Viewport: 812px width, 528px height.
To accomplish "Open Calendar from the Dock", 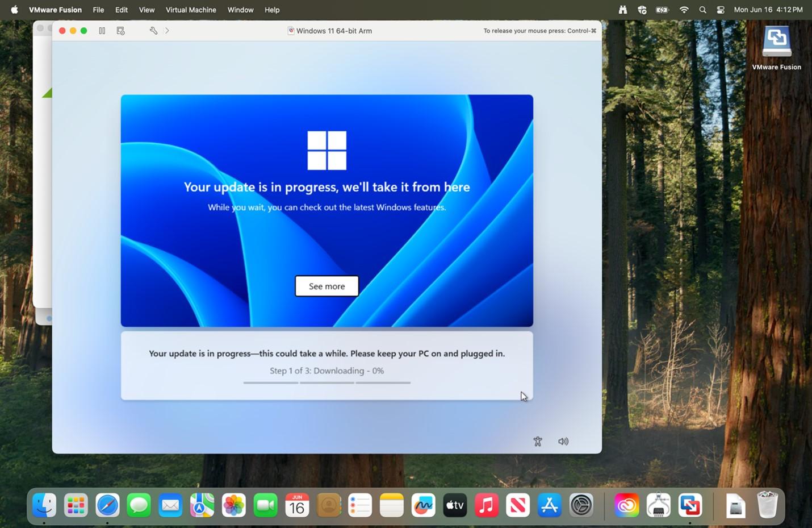I will click(297, 505).
